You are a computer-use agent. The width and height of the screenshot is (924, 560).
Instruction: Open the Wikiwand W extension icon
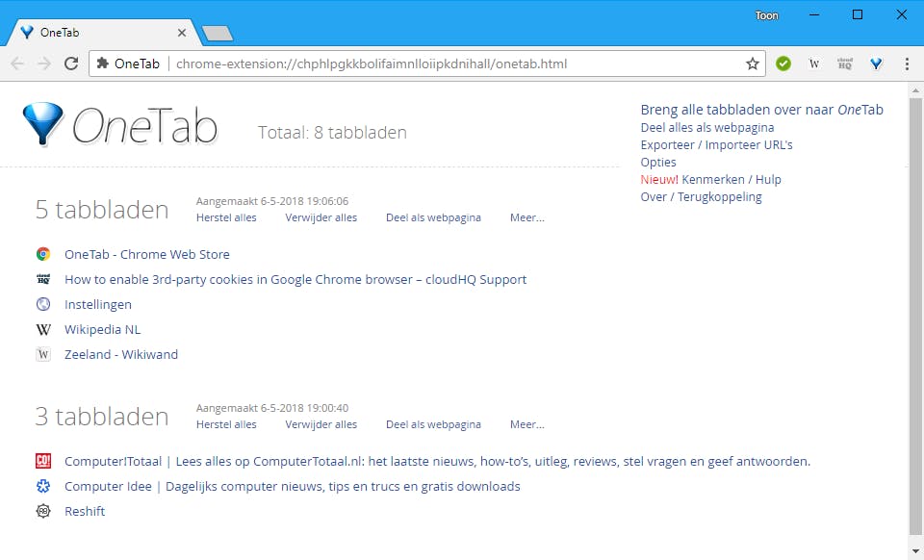(814, 64)
